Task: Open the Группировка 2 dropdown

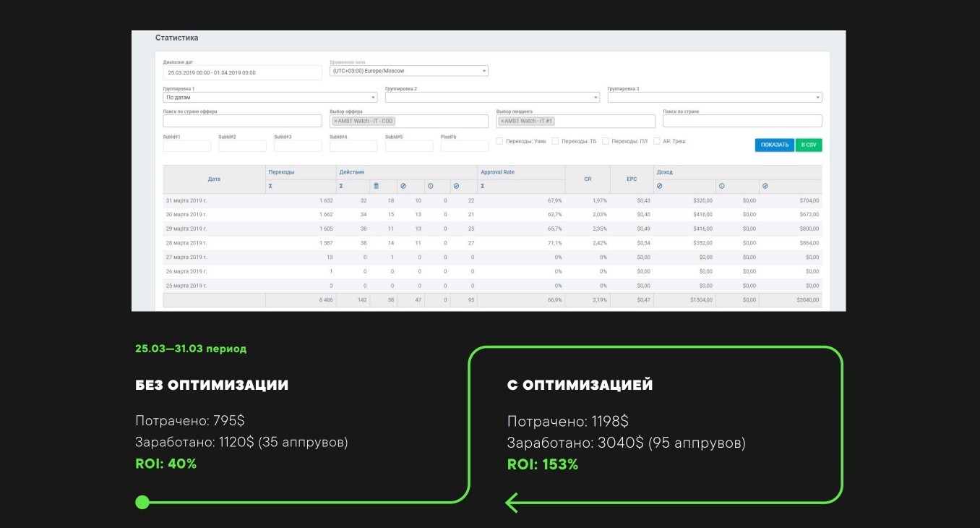Action: 492,97
